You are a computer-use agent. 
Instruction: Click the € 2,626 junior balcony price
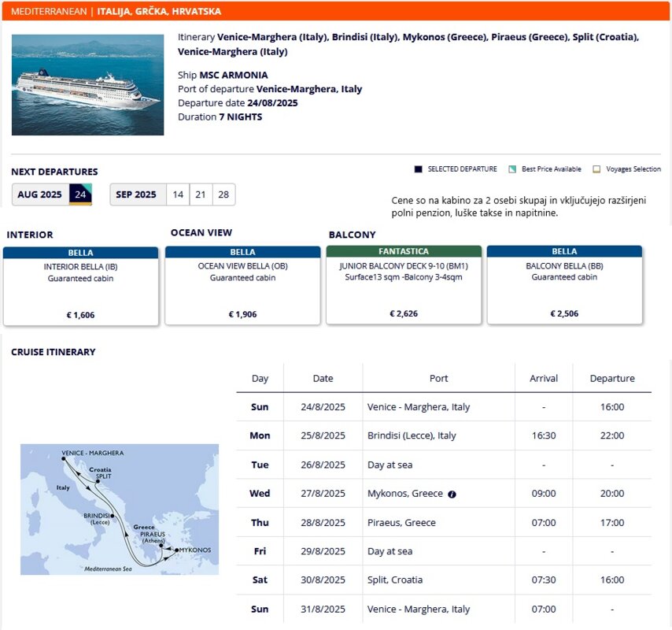tap(404, 313)
